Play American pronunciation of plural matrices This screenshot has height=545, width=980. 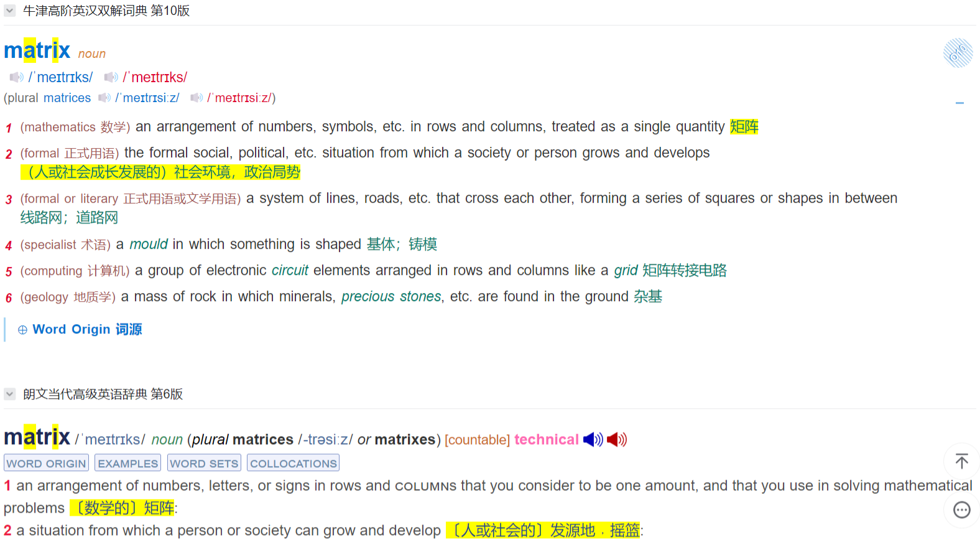coord(196,98)
